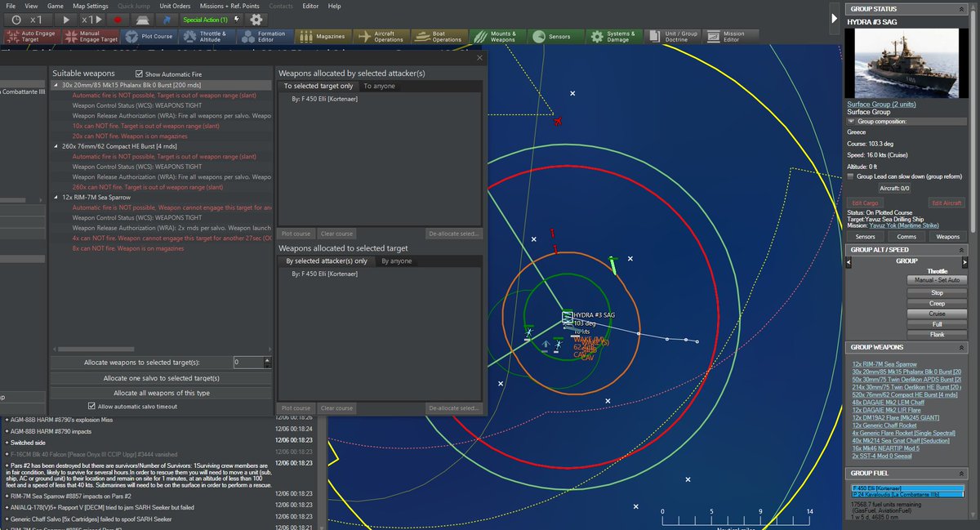
Task: Open the Sensors toolbar button
Action: (555, 37)
